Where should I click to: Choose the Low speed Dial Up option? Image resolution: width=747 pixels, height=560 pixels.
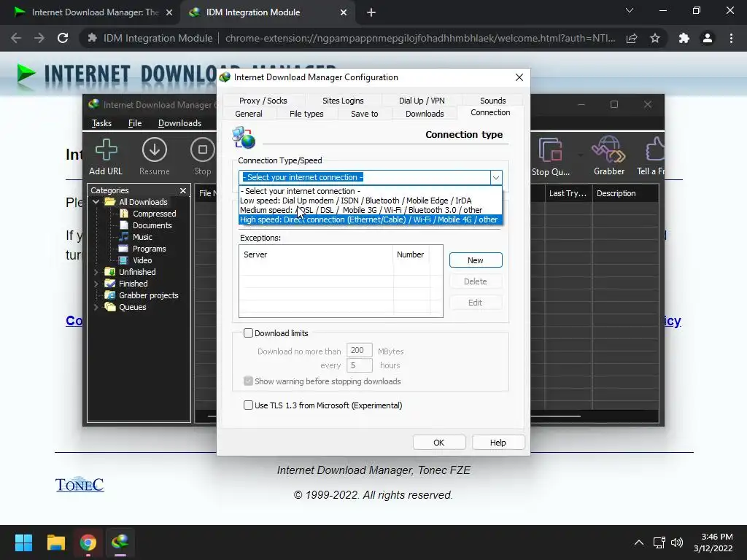pos(370,201)
